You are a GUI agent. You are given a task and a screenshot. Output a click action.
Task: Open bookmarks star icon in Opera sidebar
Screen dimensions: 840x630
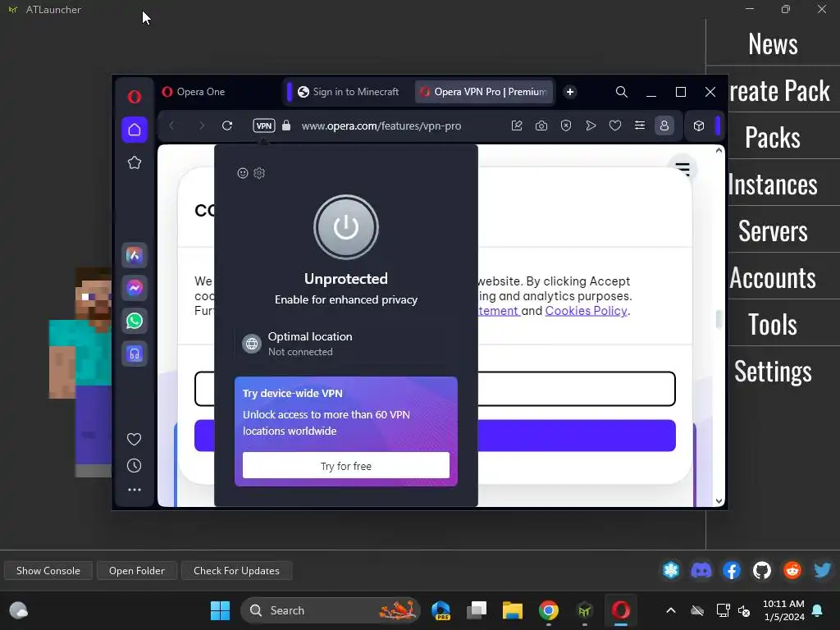(x=135, y=163)
